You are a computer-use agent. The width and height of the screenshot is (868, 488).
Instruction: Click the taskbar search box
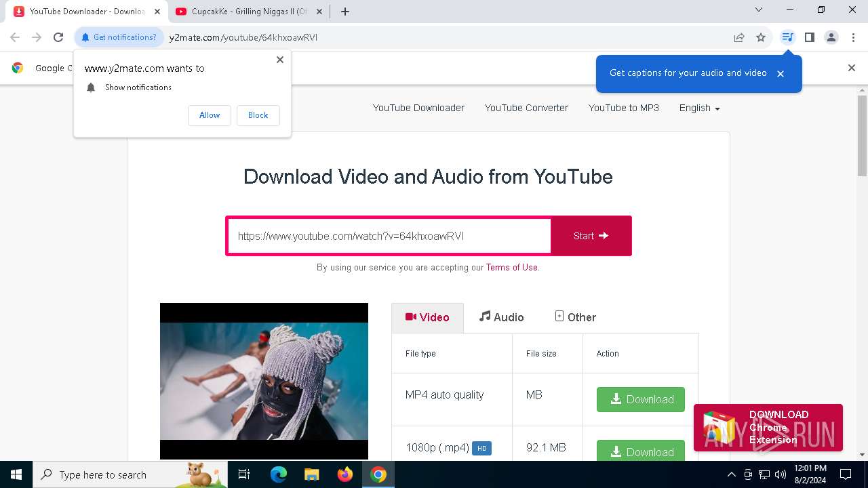pyautogui.click(x=130, y=474)
